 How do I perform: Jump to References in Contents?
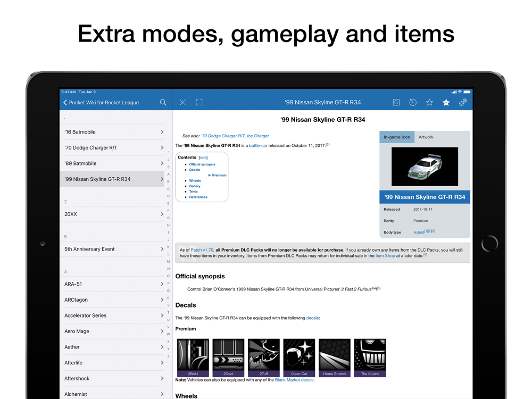click(198, 197)
